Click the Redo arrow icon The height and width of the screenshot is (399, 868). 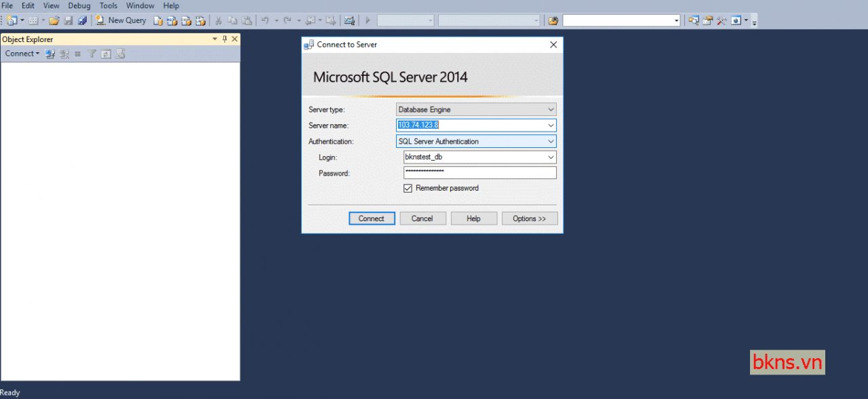pyautogui.click(x=288, y=20)
